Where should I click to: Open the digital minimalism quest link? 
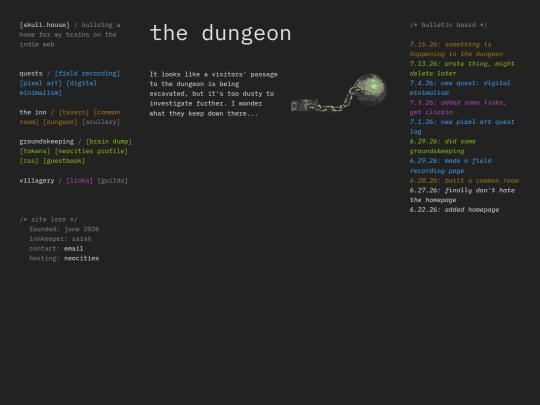(x=58, y=88)
